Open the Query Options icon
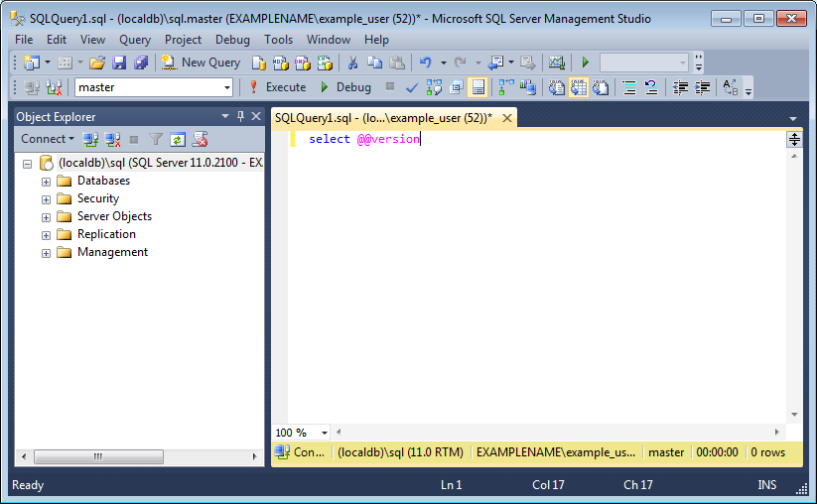The width and height of the screenshot is (817, 504). [x=456, y=87]
